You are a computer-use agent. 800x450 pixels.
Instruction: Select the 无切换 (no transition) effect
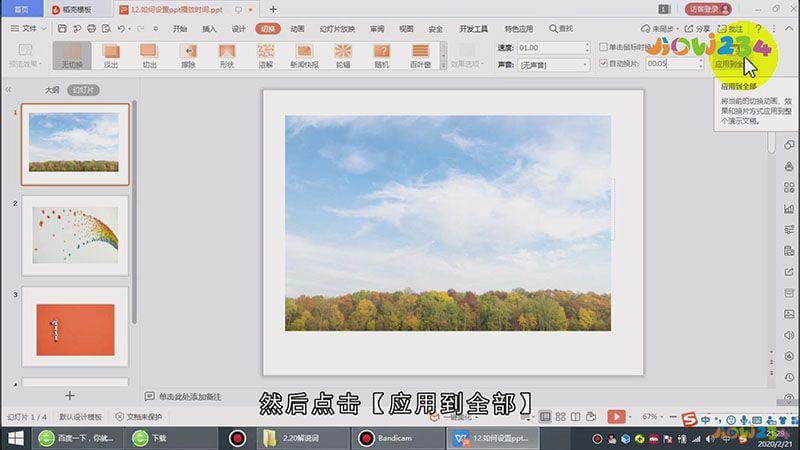[x=72, y=55]
